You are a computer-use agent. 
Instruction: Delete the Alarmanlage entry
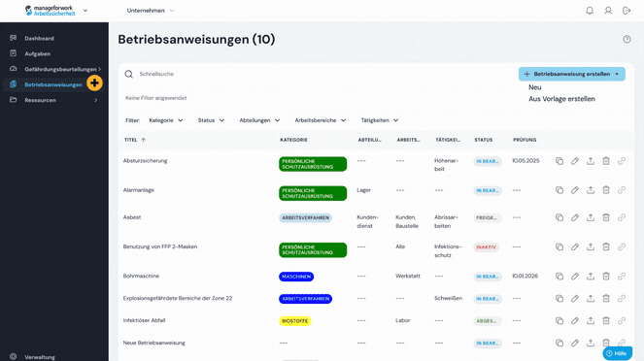coord(606,190)
